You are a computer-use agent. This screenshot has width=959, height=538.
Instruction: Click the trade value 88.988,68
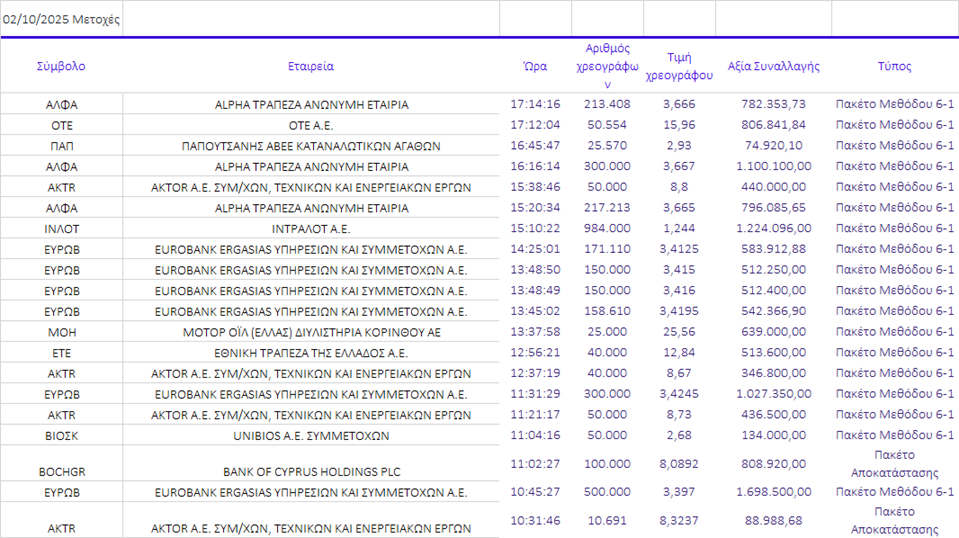click(774, 521)
